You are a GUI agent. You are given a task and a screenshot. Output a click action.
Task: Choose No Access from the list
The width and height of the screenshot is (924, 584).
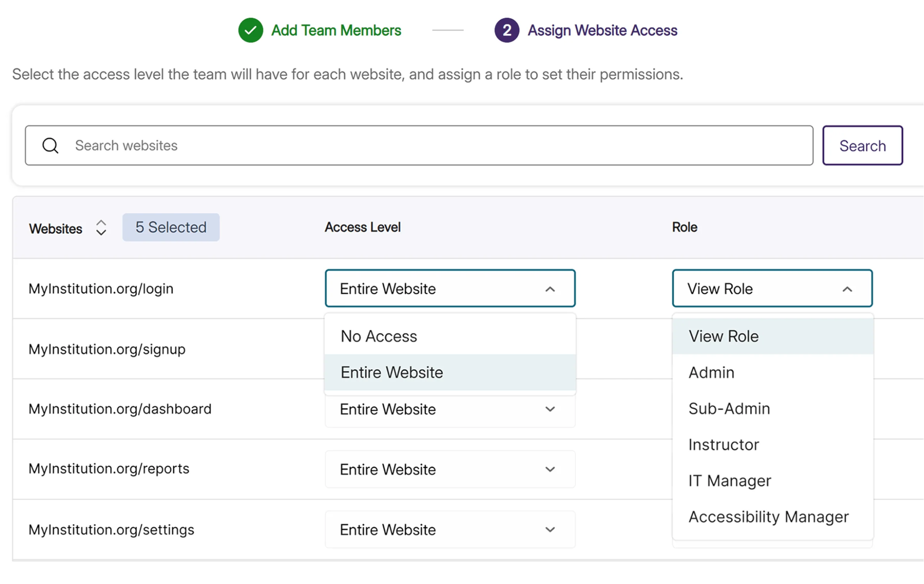click(379, 336)
